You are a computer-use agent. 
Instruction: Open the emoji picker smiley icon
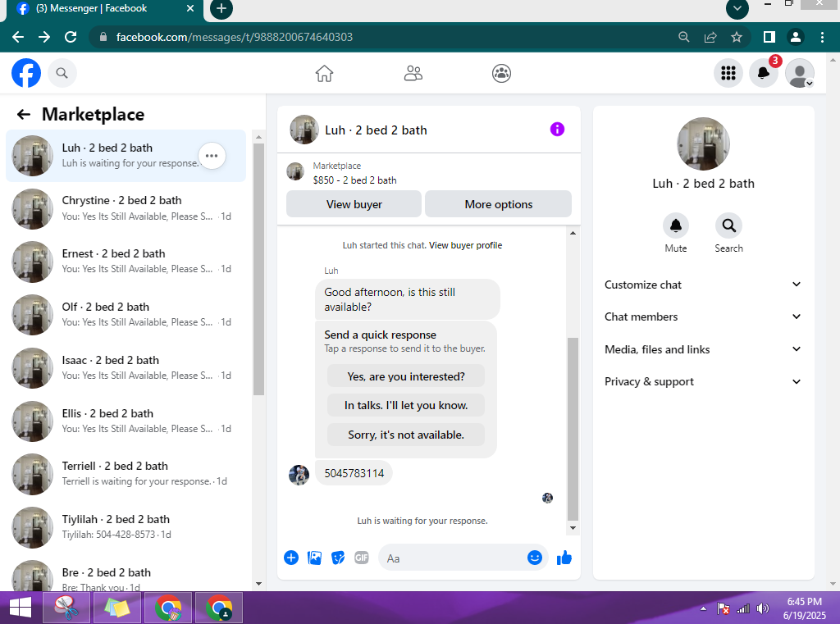pos(534,558)
